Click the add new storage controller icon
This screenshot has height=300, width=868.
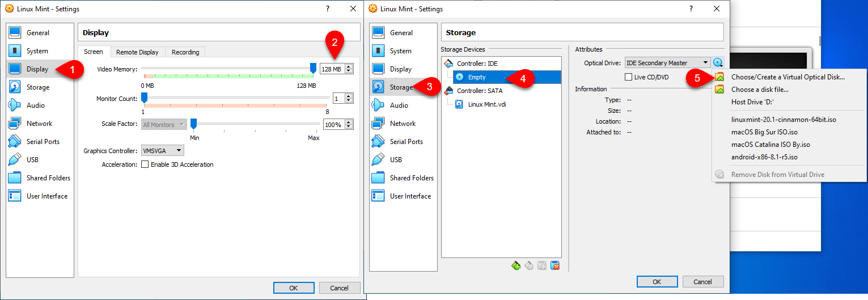(516, 265)
